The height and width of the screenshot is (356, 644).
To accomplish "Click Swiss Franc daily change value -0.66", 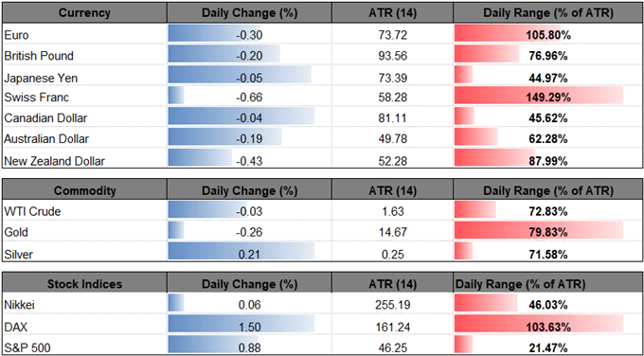I will coord(249,98).
